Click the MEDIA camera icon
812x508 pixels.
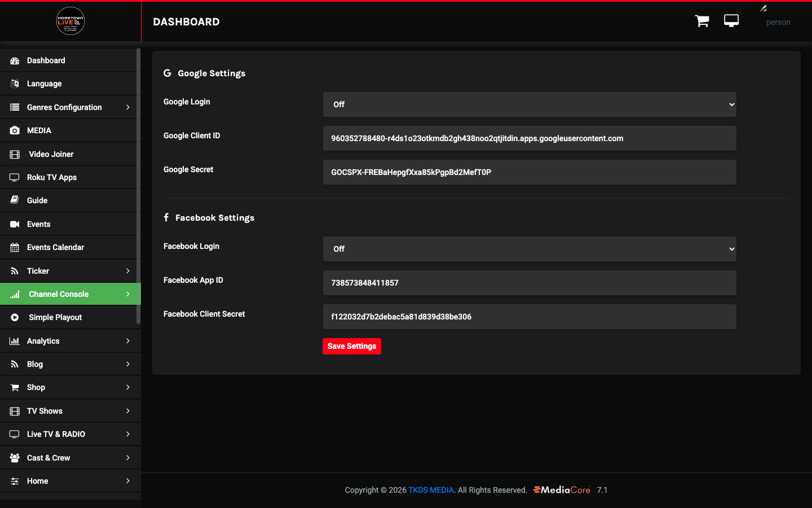click(15, 130)
